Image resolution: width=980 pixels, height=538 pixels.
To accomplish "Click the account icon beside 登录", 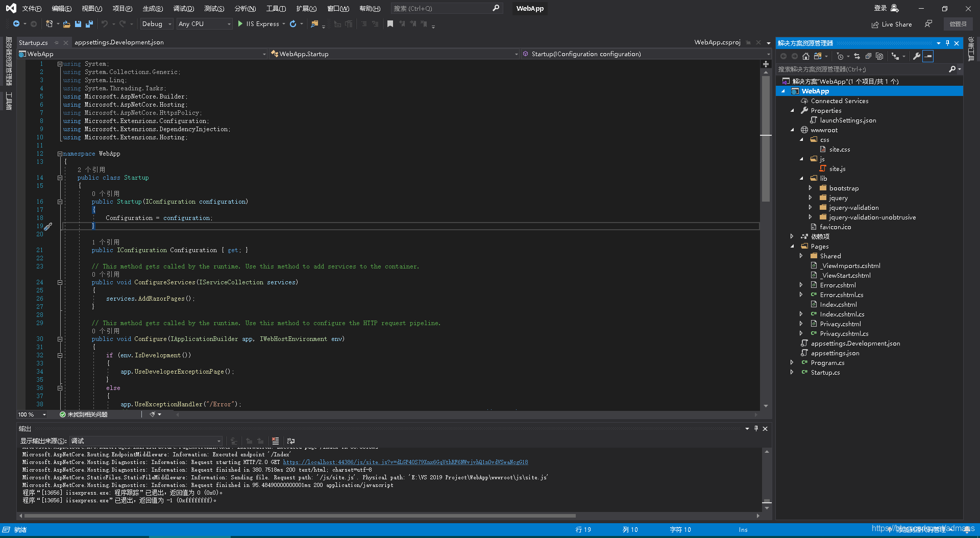I will point(895,8).
